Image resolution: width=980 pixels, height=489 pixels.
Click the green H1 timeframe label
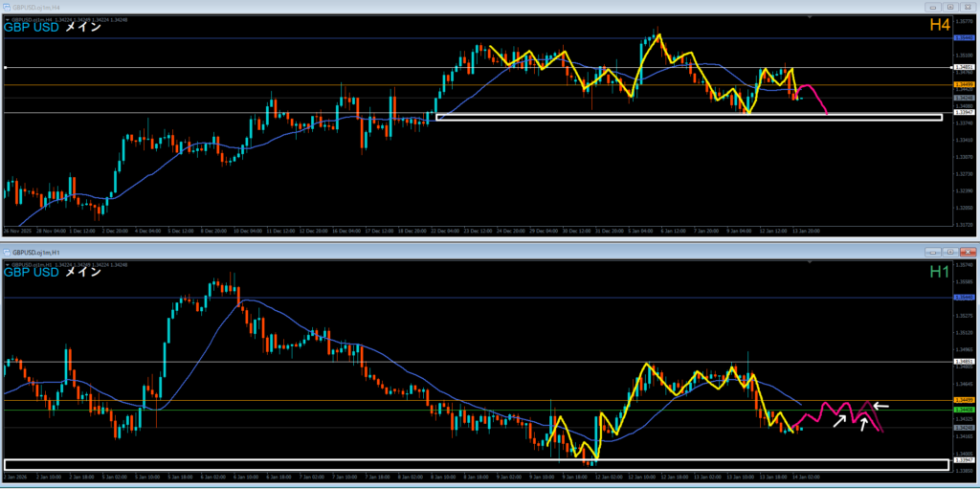pos(940,271)
